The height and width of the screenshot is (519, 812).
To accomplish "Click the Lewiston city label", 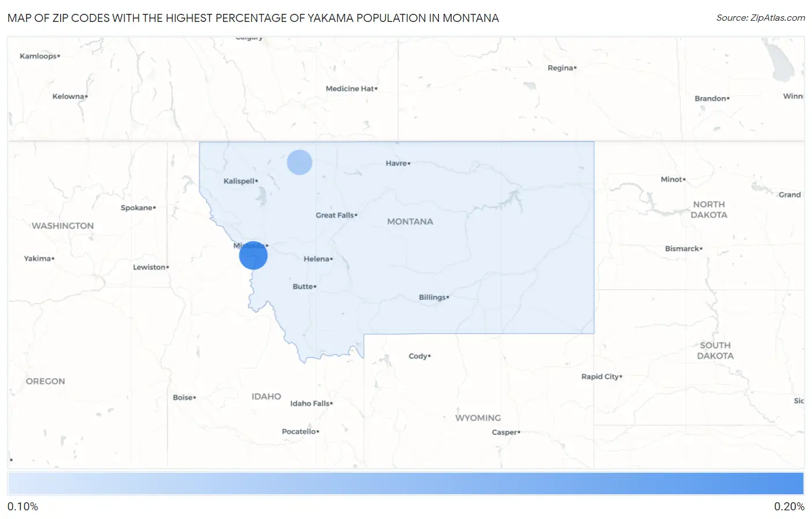I will click(x=151, y=267).
